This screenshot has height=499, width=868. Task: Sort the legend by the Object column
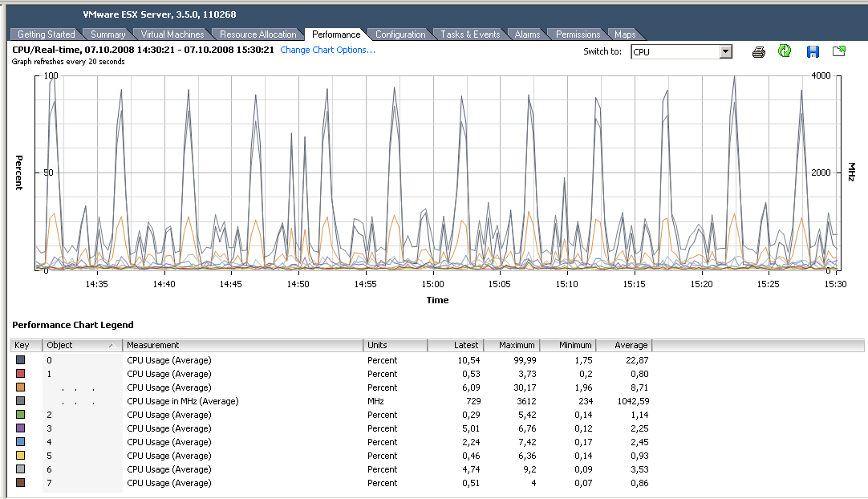(82, 345)
